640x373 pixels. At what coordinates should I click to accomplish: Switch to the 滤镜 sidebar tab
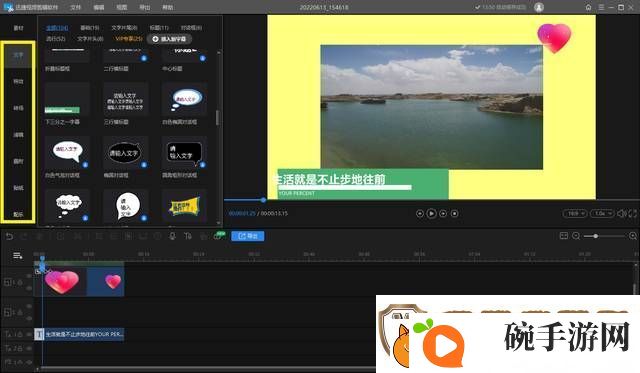click(x=18, y=135)
